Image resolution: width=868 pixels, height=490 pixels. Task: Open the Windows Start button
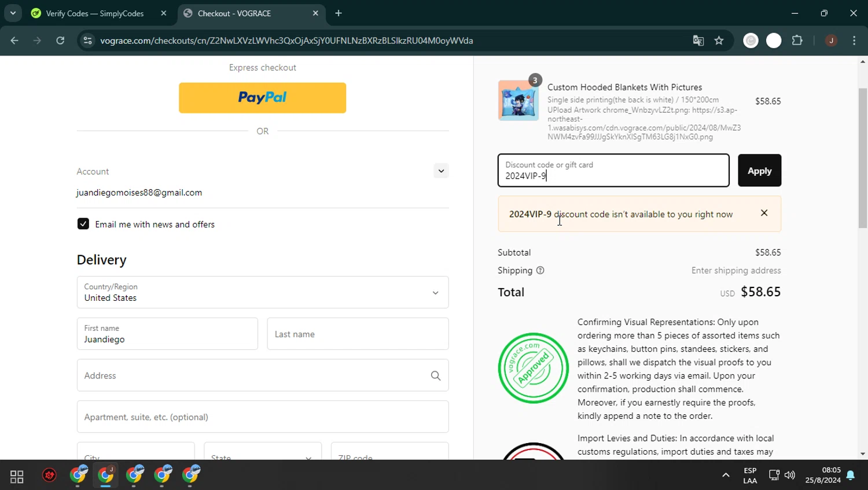click(17, 476)
